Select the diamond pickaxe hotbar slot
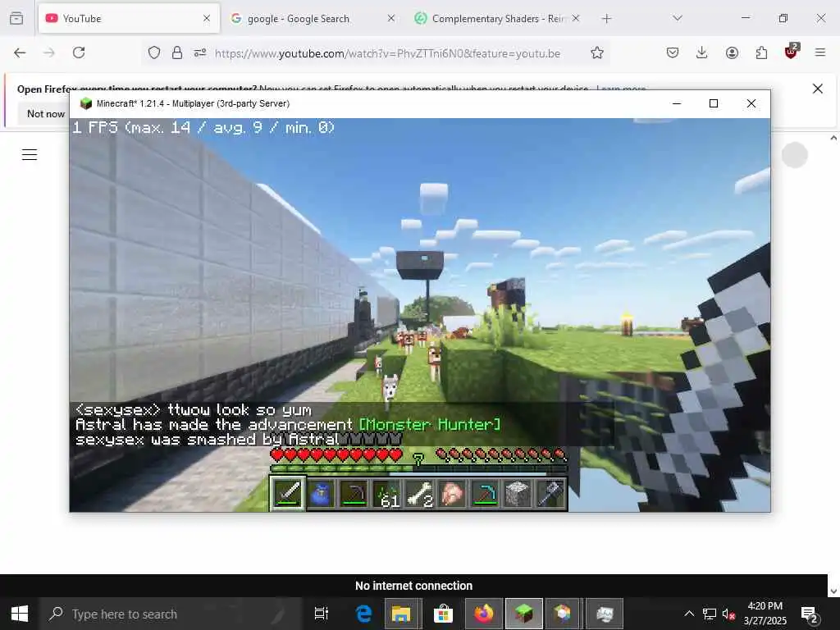The width and height of the screenshot is (840, 630). click(x=486, y=493)
